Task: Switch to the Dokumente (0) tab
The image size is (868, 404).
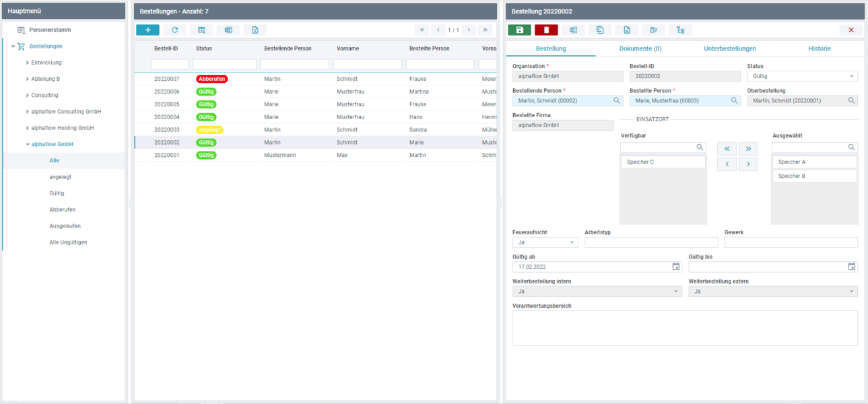Action: (x=640, y=48)
